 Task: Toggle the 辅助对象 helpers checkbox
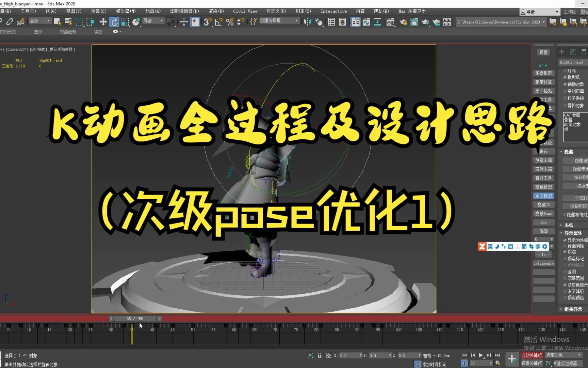pos(565,84)
